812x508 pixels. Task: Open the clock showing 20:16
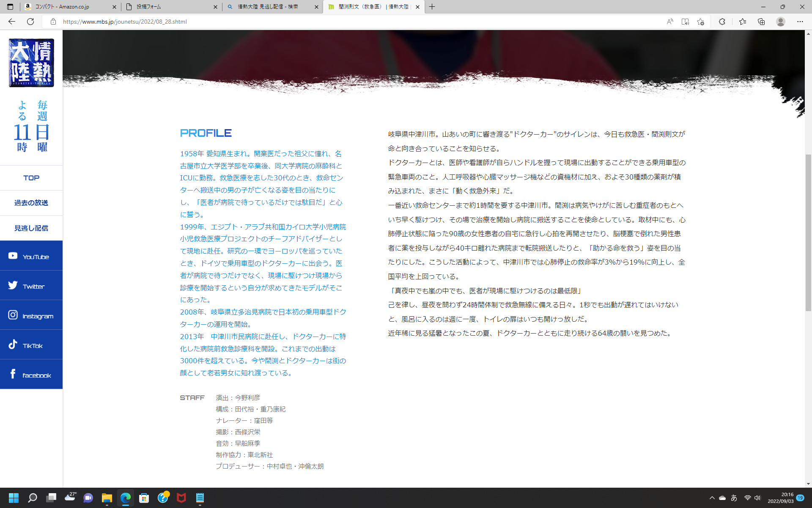click(x=780, y=498)
